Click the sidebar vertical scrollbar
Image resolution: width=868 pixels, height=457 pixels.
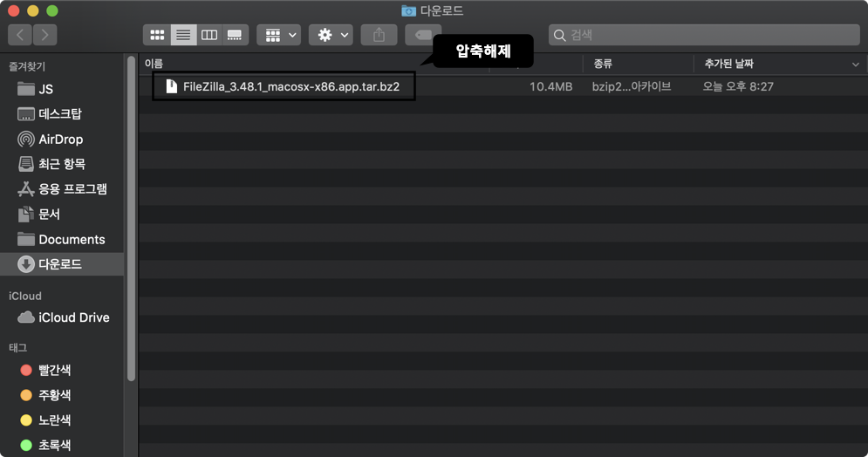[x=131, y=219]
